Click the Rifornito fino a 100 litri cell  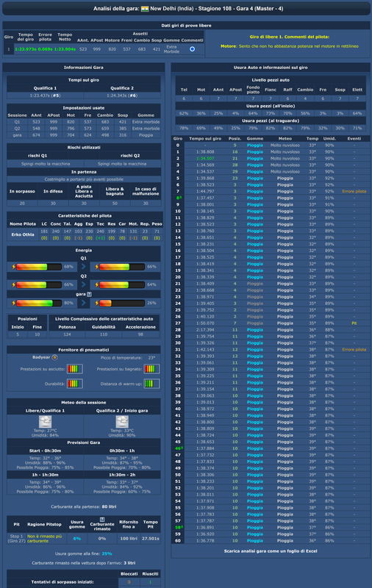[129, 539]
